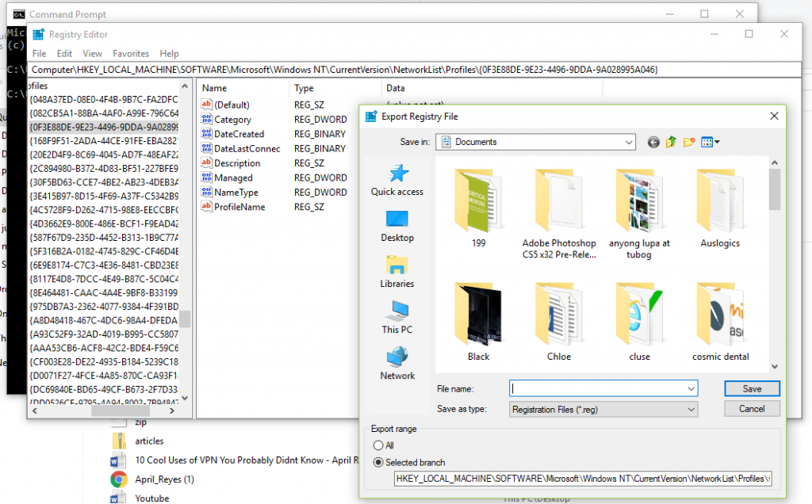The height and width of the screenshot is (504, 812).
Task: Select the Description registry value
Action: [236, 163]
